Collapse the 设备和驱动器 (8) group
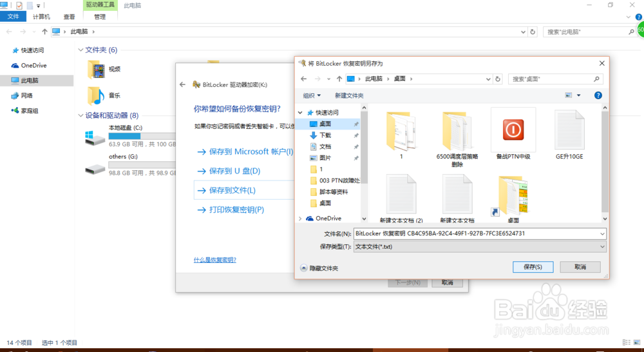 (x=80, y=115)
